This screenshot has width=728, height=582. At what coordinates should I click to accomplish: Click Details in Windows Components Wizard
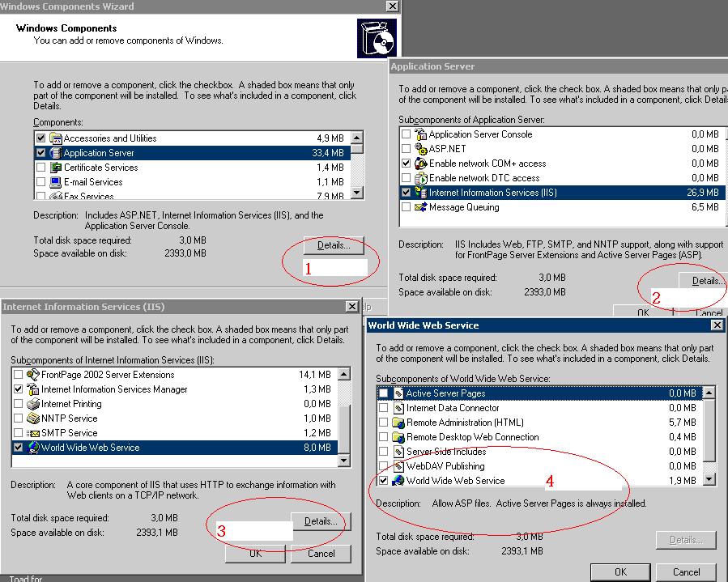tap(334, 245)
